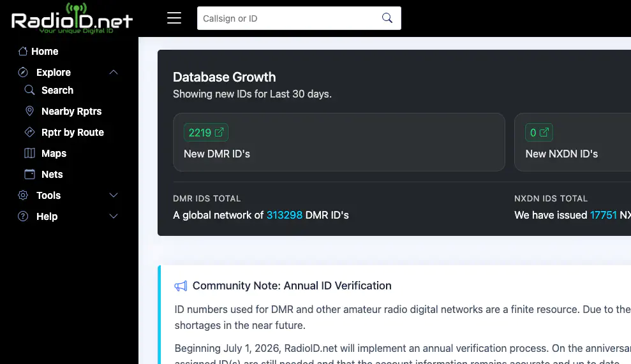The width and height of the screenshot is (631, 364).
Task: Expand the Tools section chevron
Action: pyautogui.click(x=114, y=195)
